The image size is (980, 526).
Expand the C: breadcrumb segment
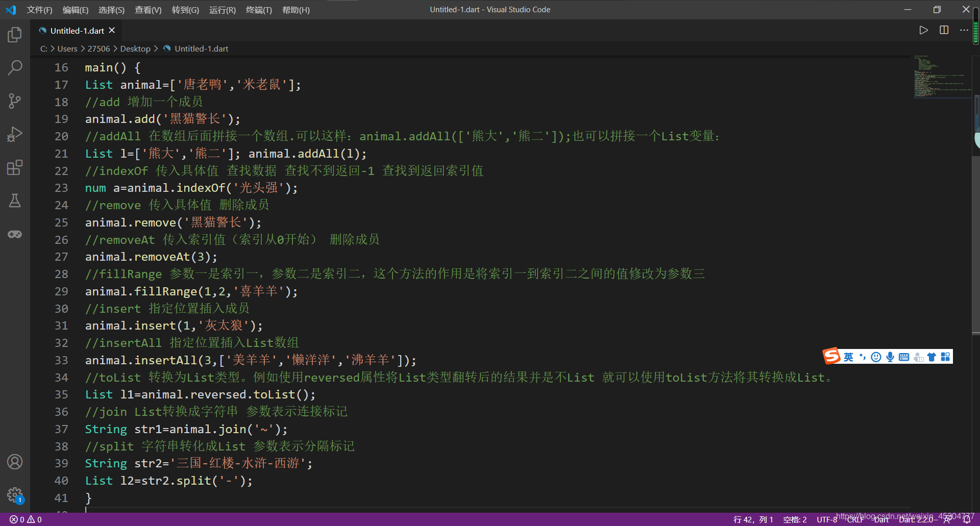point(43,48)
